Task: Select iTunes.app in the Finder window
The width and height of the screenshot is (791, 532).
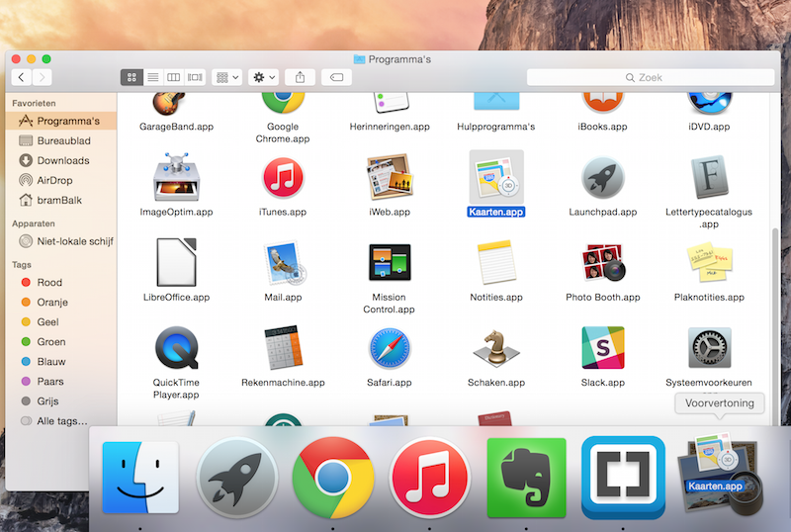Action: pyautogui.click(x=283, y=178)
